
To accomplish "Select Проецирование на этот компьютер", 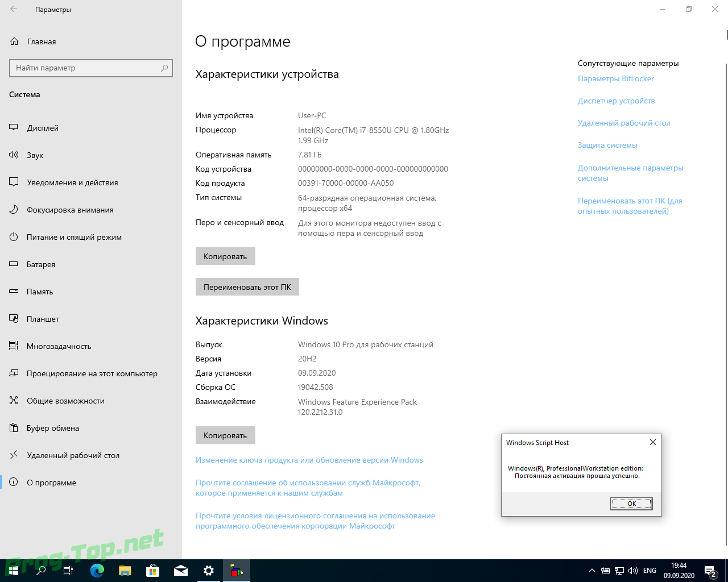I will [x=91, y=373].
